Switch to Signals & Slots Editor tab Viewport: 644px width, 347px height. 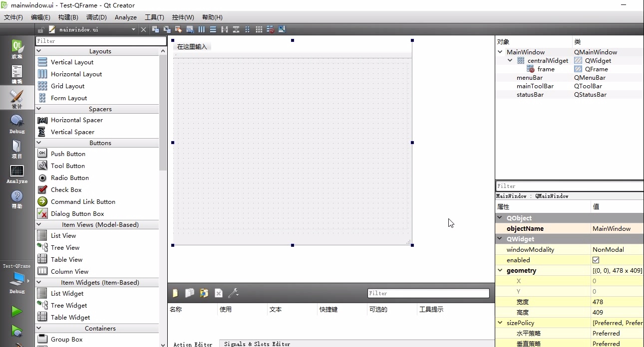257,344
